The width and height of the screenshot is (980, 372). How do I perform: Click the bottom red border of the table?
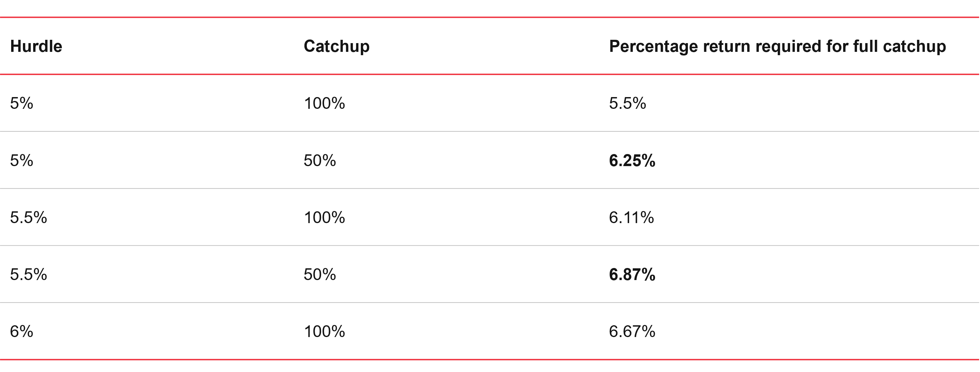tap(490, 359)
